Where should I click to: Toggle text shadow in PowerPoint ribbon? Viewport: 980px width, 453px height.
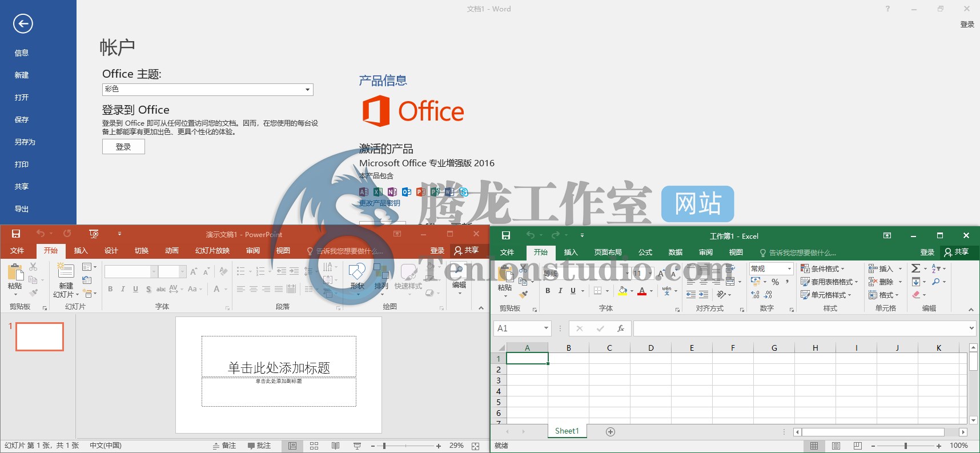(148, 289)
